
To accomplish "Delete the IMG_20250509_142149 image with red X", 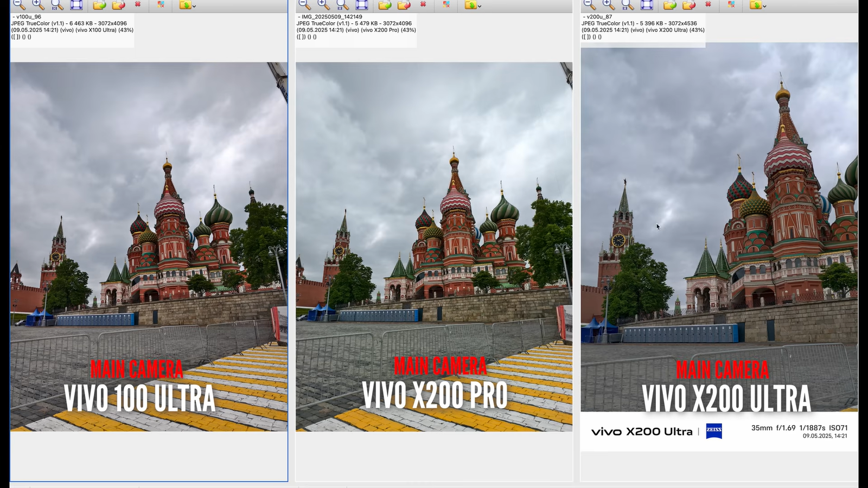I will point(423,4).
